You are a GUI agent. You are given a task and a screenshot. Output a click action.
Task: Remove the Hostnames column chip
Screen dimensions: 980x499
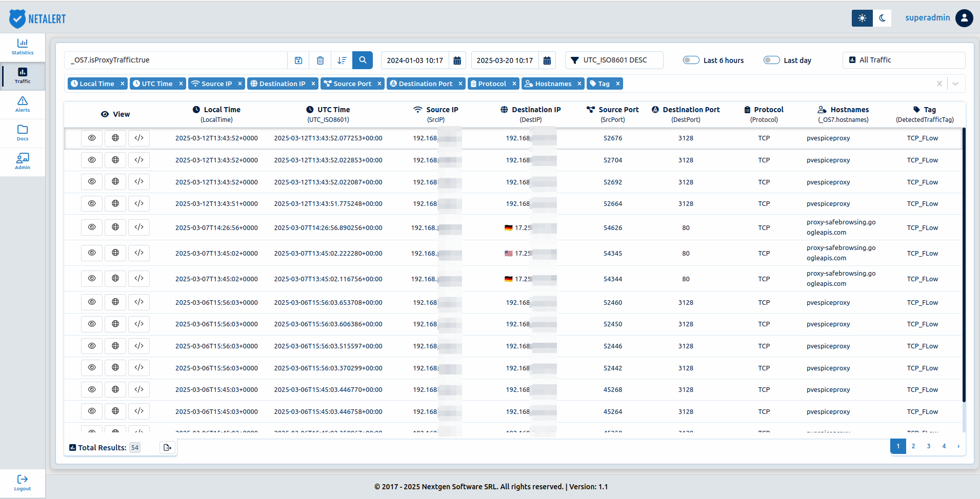click(579, 84)
